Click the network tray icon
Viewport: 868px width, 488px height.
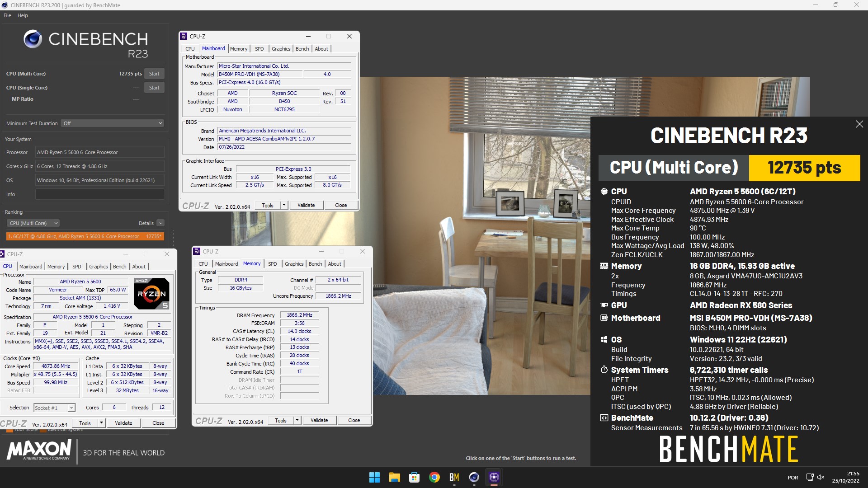[x=810, y=477]
